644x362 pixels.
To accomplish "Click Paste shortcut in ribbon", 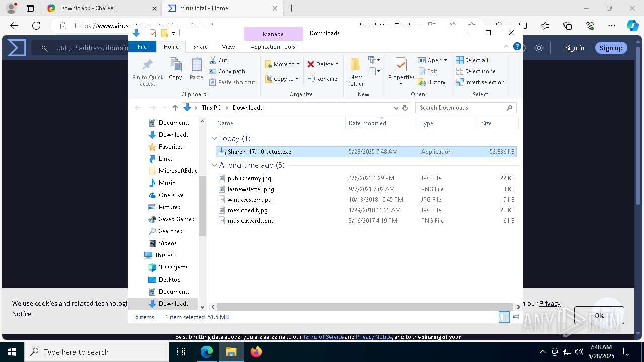I will coord(232,82).
